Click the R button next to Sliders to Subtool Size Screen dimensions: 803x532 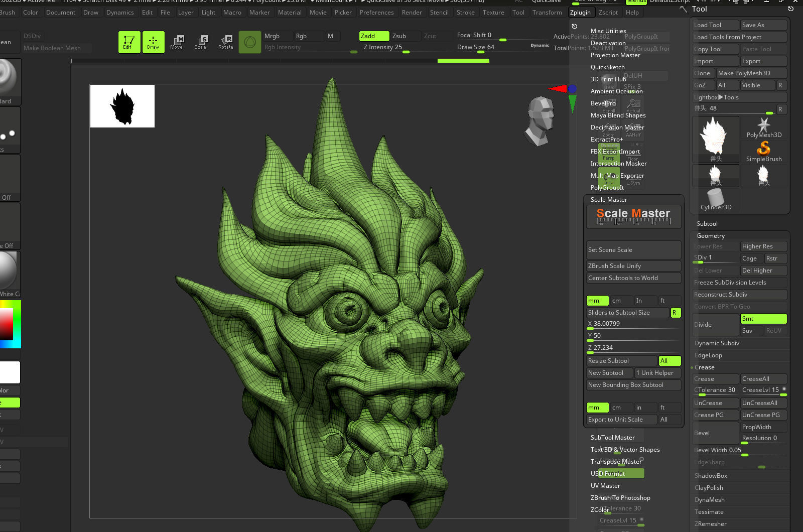tap(676, 313)
